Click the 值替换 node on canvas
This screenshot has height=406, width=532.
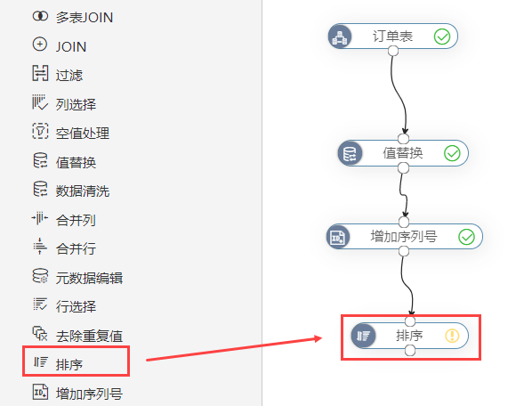pyautogui.click(x=403, y=153)
